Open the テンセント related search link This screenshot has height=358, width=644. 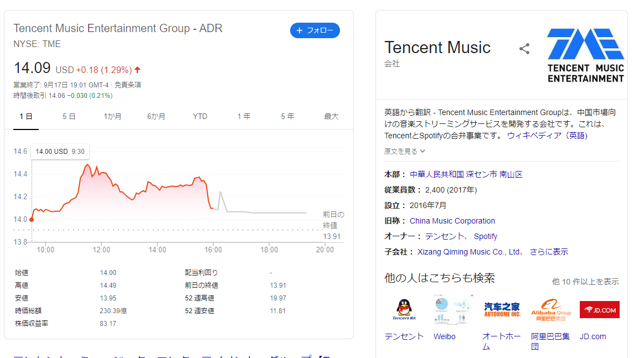tap(404, 336)
